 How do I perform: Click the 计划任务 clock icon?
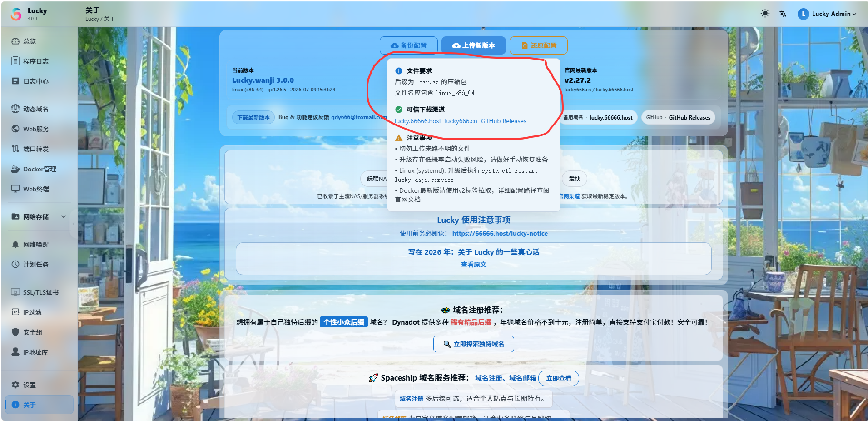(15, 265)
